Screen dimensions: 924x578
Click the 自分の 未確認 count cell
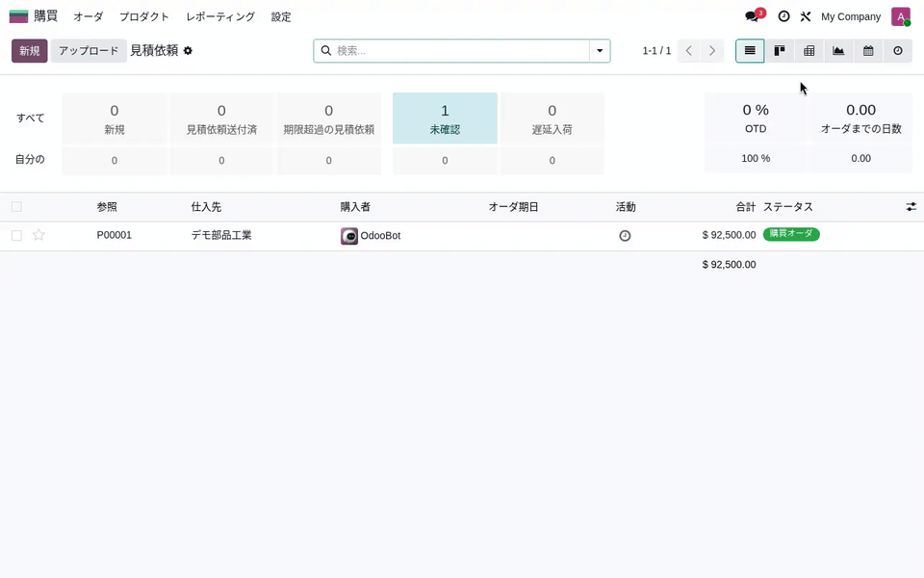coord(445,161)
